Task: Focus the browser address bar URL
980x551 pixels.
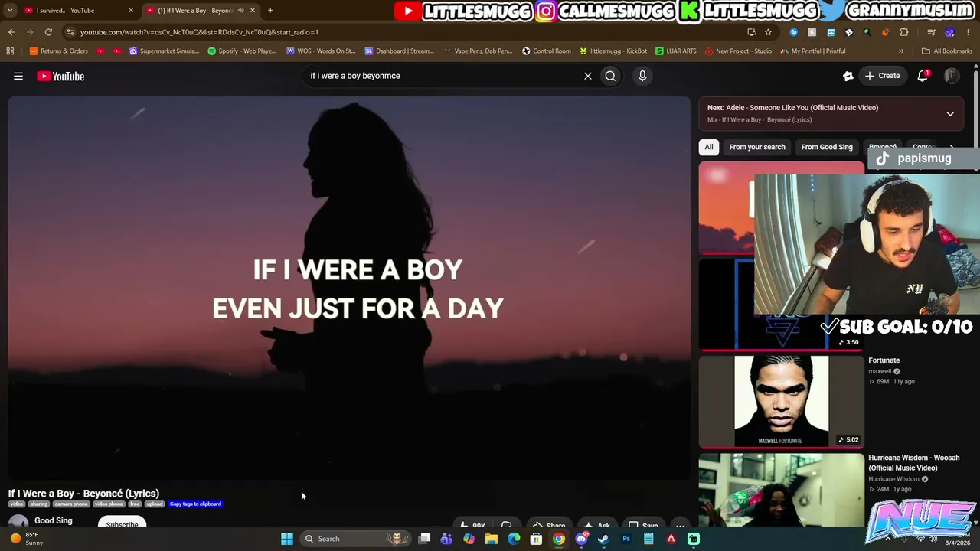Action: (x=406, y=32)
